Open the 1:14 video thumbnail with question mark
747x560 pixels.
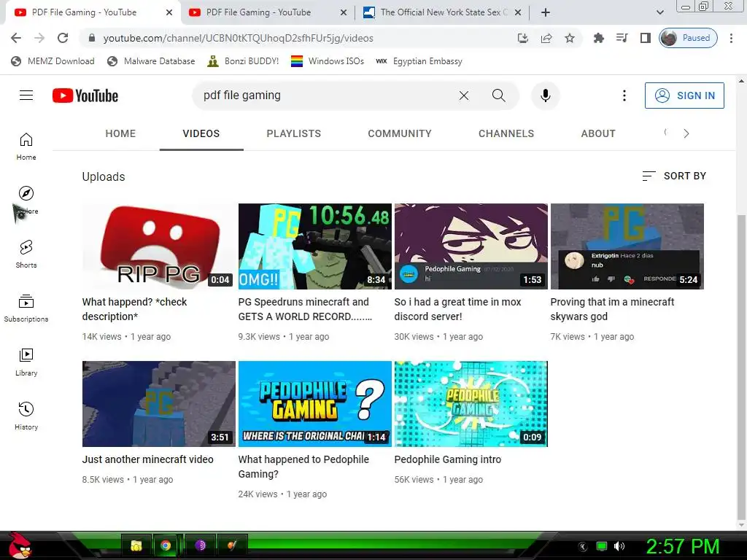[x=315, y=404]
